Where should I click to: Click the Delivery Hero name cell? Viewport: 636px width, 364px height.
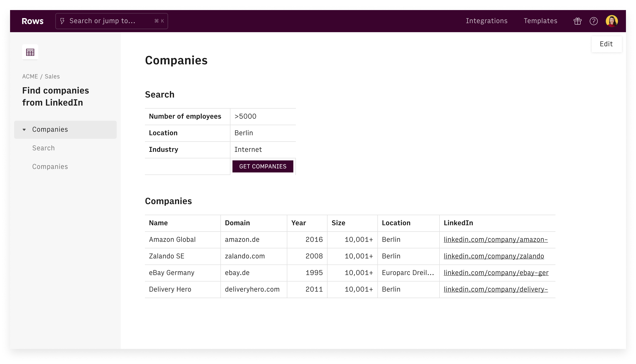[183, 290]
